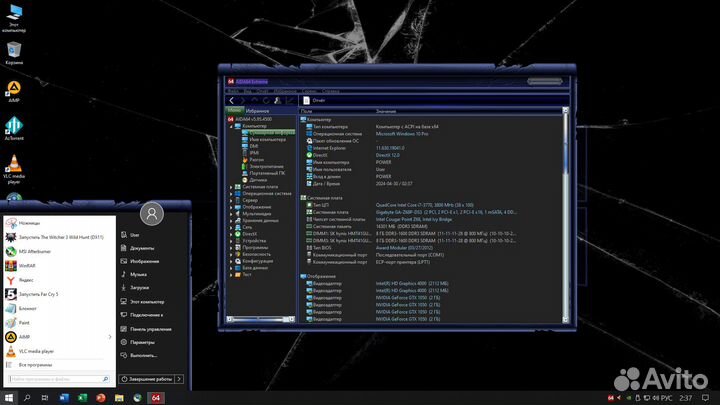Open the Файл menu in AIDA64
The image size is (720, 405).
[x=233, y=91]
